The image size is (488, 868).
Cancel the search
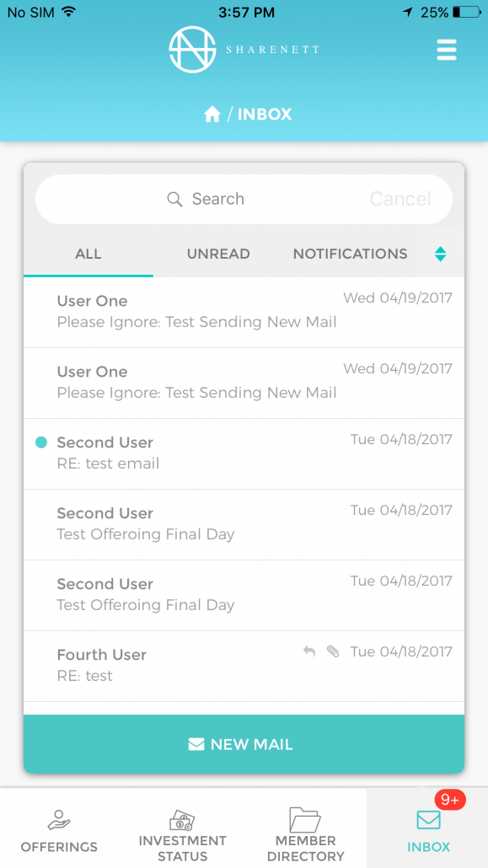click(x=400, y=199)
